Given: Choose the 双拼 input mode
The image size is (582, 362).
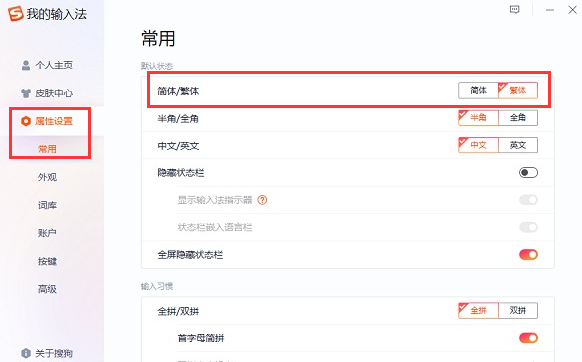Looking at the screenshot, I should click(518, 310).
